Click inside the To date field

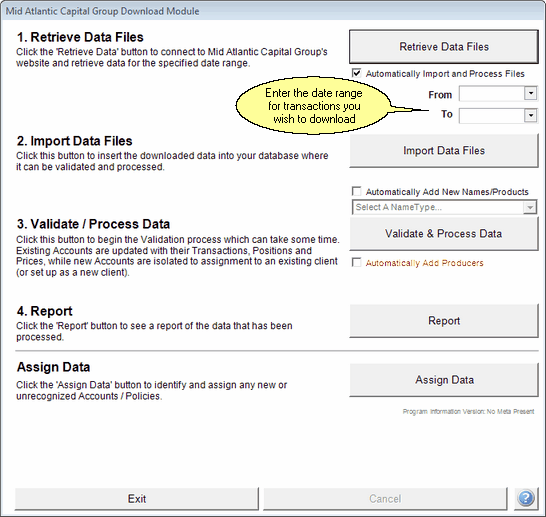tap(492, 116)
